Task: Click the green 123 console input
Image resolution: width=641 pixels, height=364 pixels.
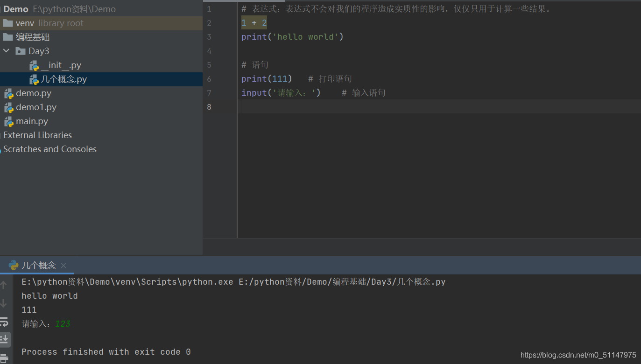Action: 63,324
